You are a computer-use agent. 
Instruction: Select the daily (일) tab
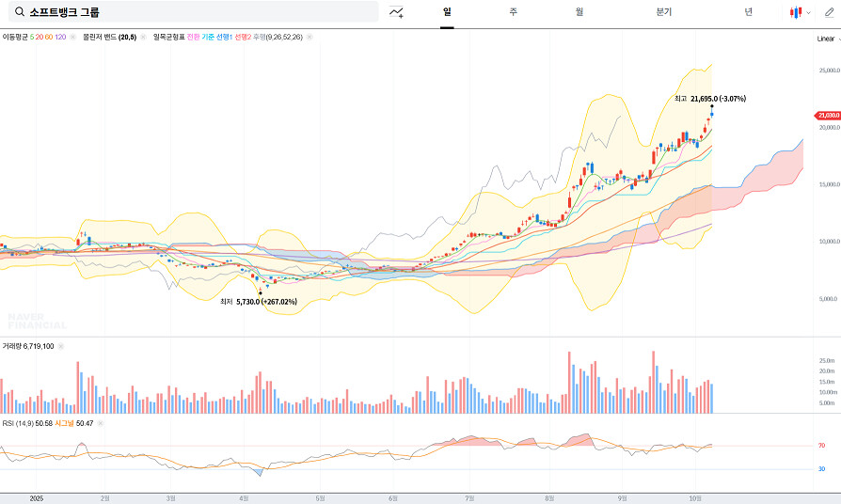[447, 12]
